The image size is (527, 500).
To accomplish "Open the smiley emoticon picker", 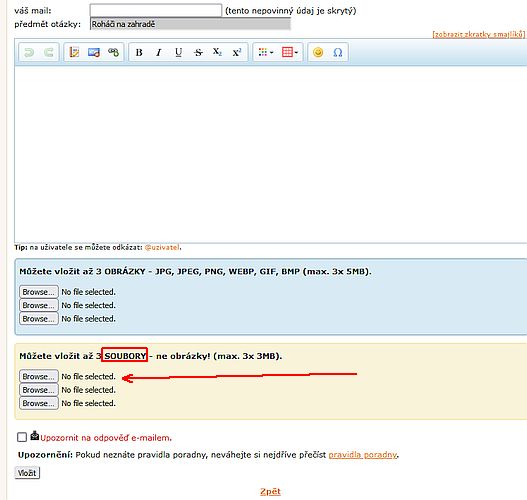I will pyautogui.click(x=318, y=52).
